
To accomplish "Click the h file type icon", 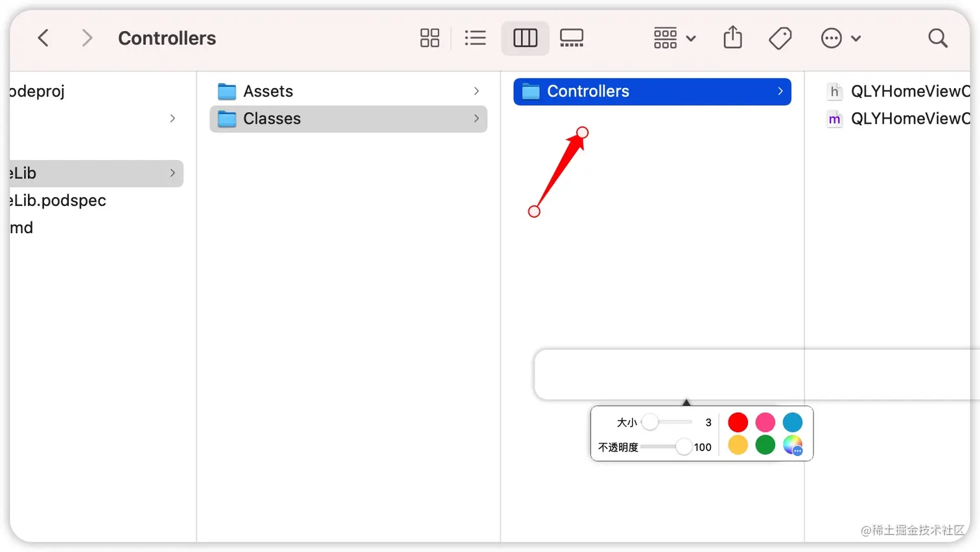I will (x=835, y=91).
